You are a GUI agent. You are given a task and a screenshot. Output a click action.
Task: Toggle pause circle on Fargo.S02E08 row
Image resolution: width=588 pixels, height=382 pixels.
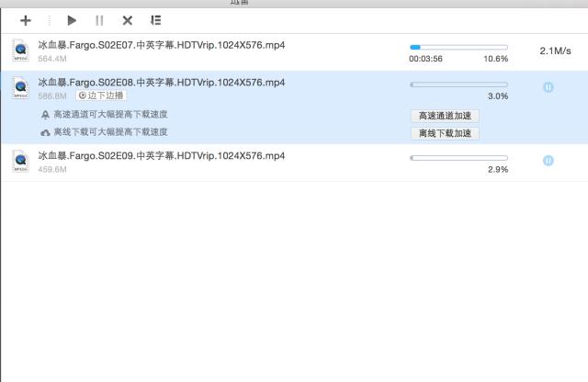pyautogui.click(x=548, y=87)
